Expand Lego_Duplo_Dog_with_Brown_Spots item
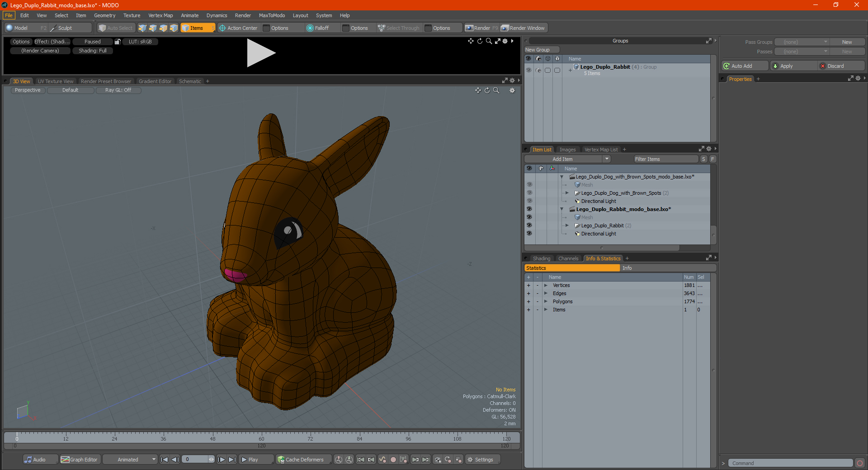This screenshot has height=470, width=868. (567, 193)
